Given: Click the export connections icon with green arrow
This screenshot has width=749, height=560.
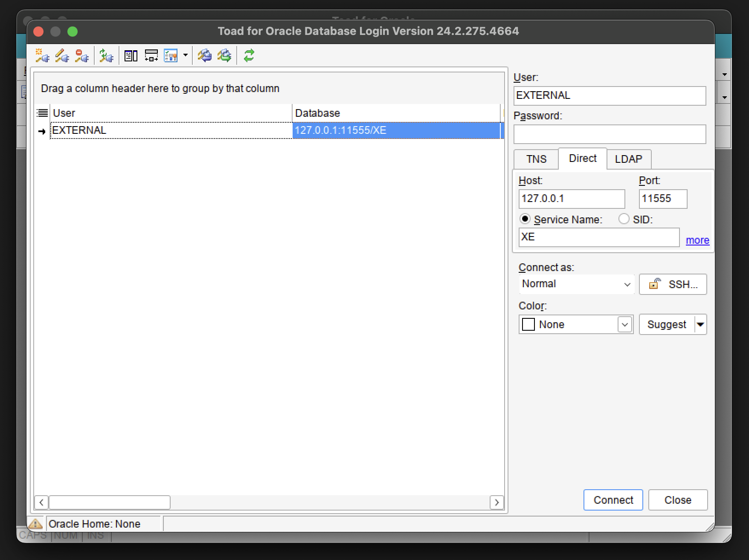Looking at the screenshot, I should [224, 56].
